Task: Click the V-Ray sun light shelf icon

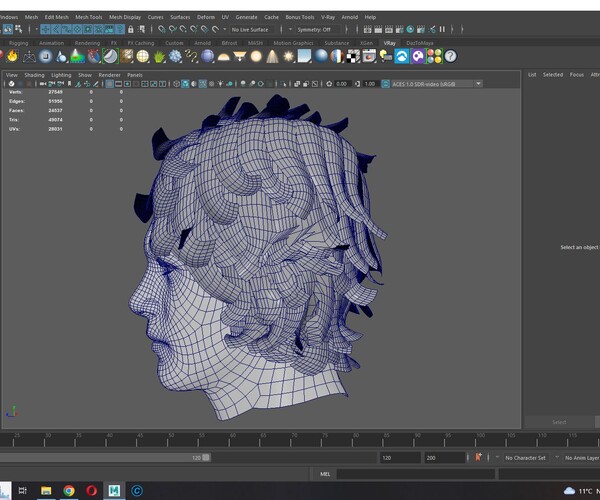Action: click(x=289, y=56)
